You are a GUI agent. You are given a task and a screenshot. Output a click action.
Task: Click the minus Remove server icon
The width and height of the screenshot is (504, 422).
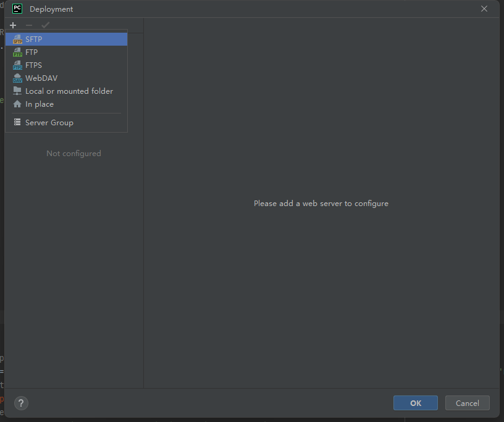(29, 25)
